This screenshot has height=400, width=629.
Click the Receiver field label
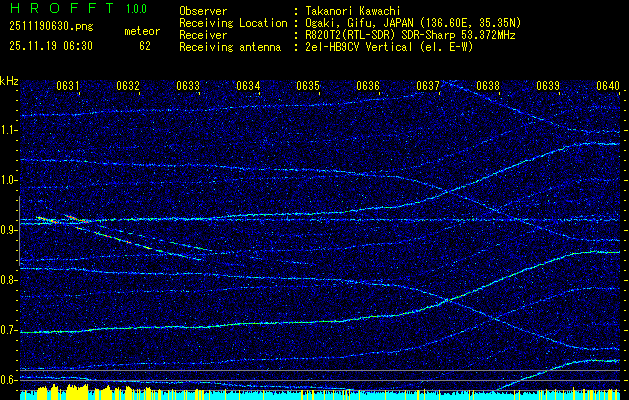(203, 35)
